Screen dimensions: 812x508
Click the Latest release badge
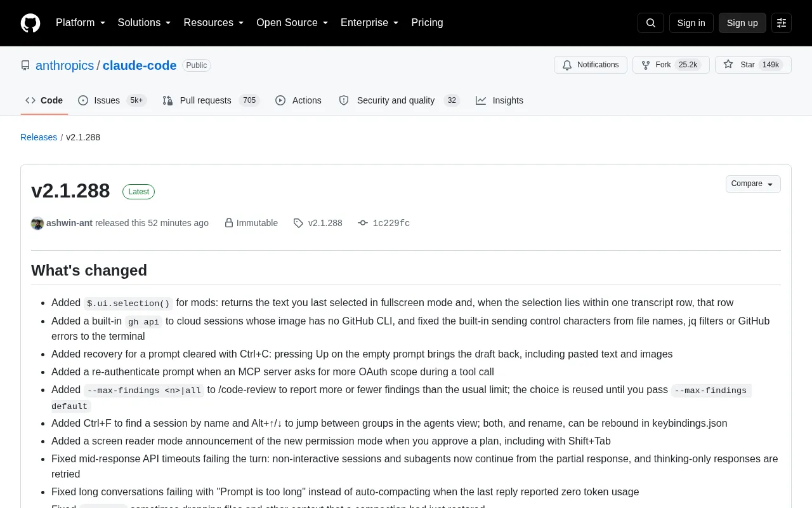(x=138, y=192)
